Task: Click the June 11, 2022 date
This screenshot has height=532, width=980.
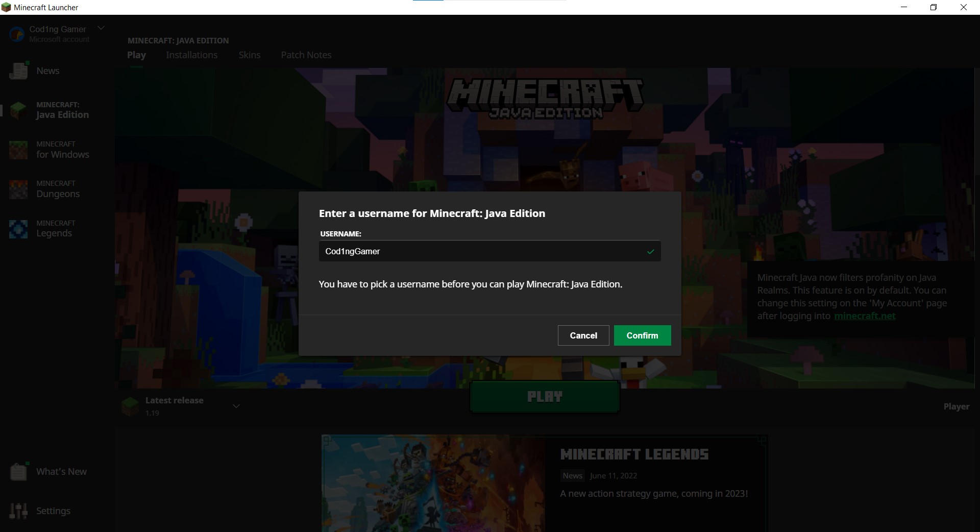Action: (614, 476)
